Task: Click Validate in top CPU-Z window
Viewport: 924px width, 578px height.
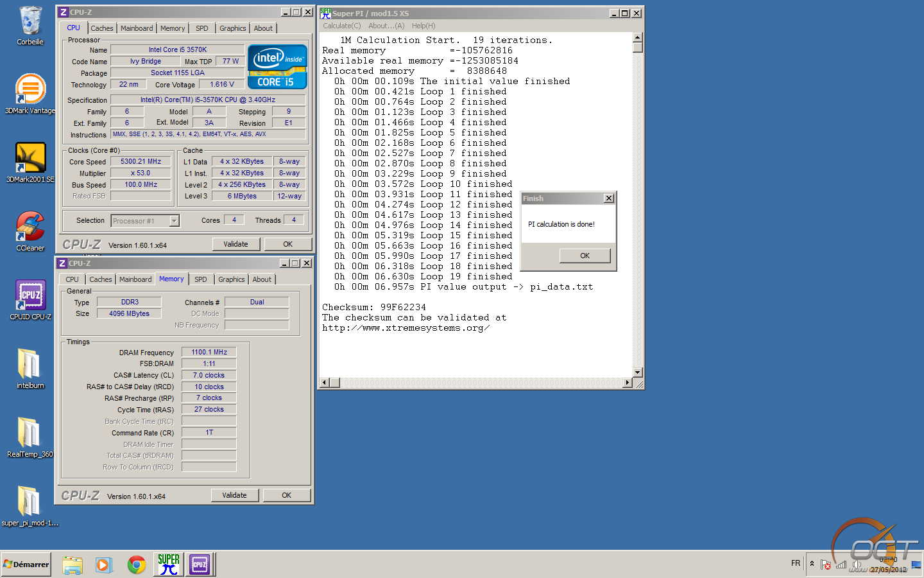Action: (x=235, y=244)
